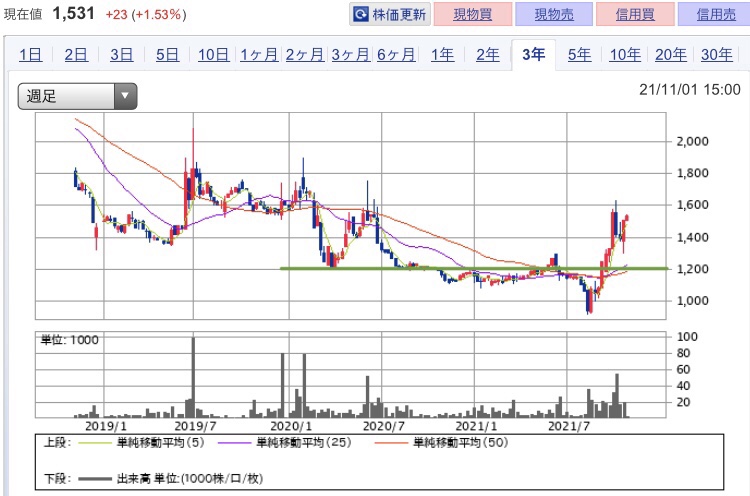
Task: Show the 2年 chart
Action: pos(488,55)
